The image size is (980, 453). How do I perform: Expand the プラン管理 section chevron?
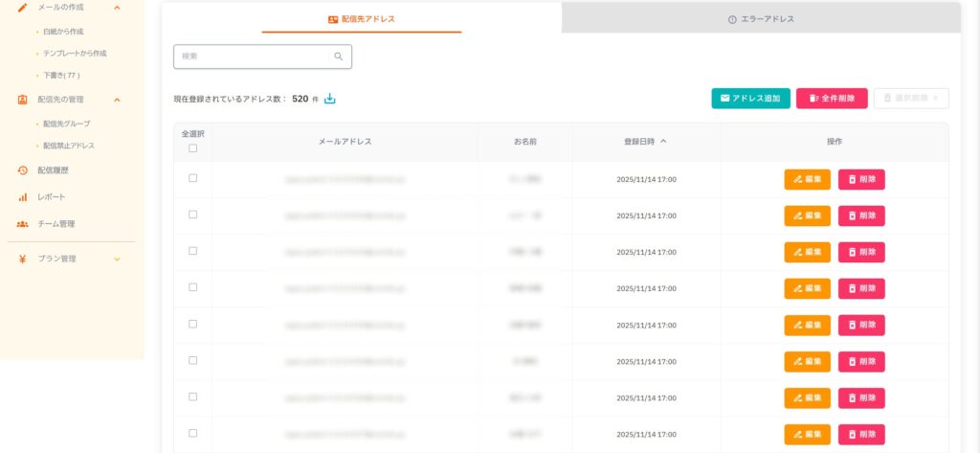pyautogui.click(x=117, y=259)
